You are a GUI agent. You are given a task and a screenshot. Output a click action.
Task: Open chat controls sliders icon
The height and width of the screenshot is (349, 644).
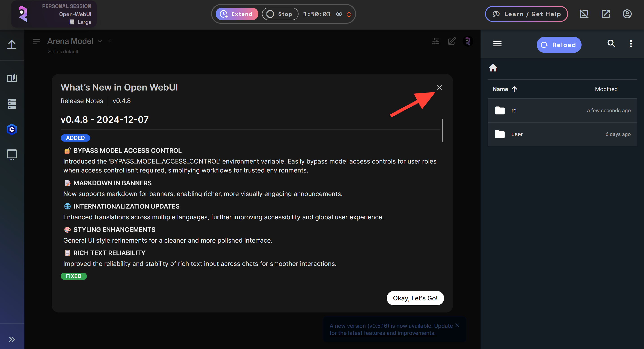point(436,41)
